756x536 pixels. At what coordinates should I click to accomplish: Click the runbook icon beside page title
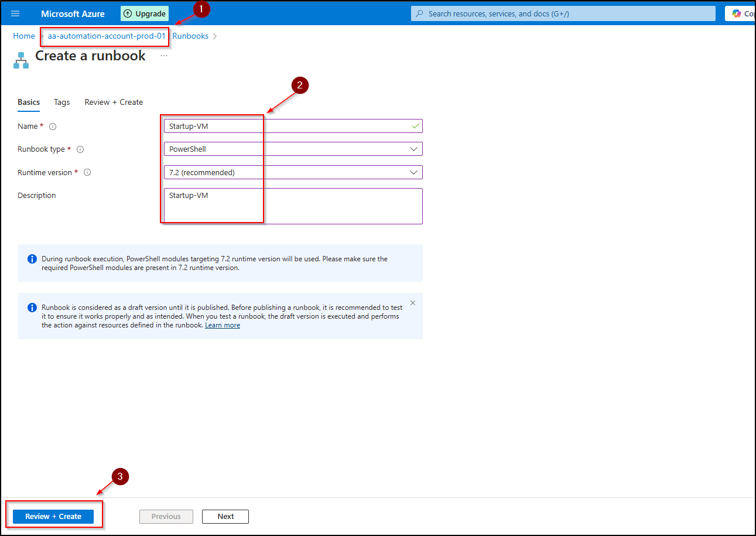(x=21, y=60)
